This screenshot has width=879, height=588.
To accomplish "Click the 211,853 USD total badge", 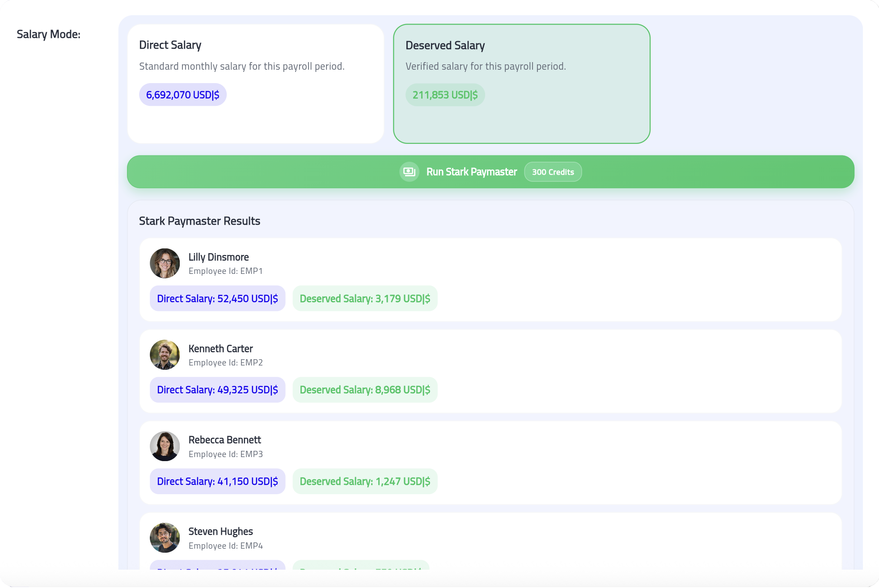I will (445, 95).
